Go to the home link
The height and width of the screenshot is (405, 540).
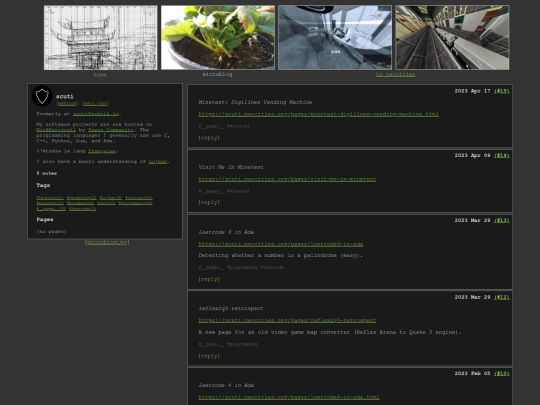(100, 74)
